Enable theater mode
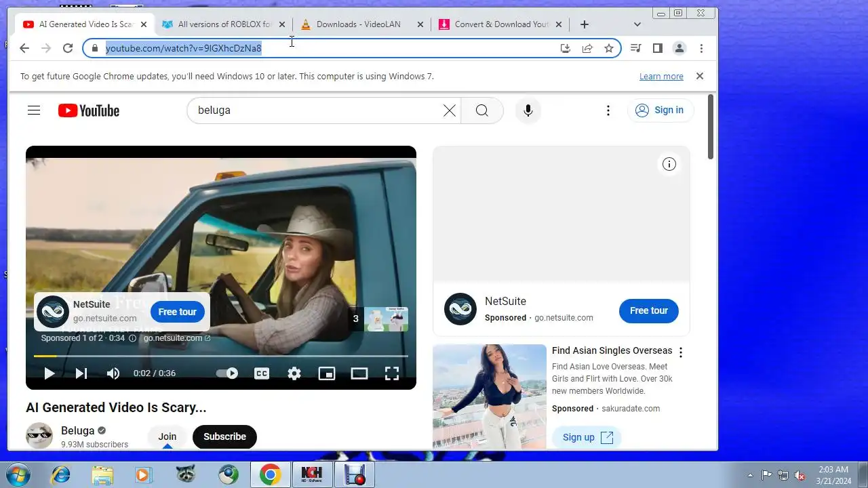Image resolution: width=868 pixels, height=488 pixels. (x=359, y=373)
